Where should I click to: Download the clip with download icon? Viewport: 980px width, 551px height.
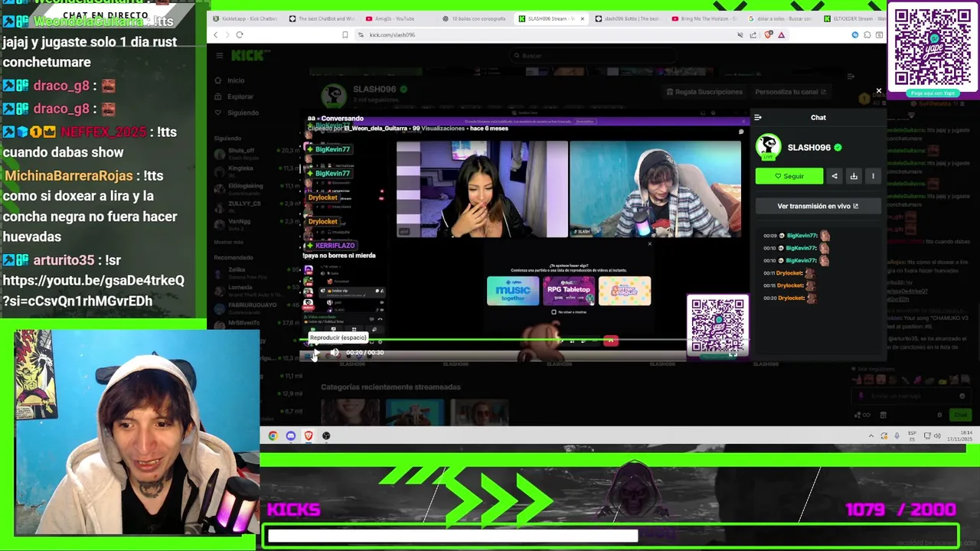(x=854, y=176)
